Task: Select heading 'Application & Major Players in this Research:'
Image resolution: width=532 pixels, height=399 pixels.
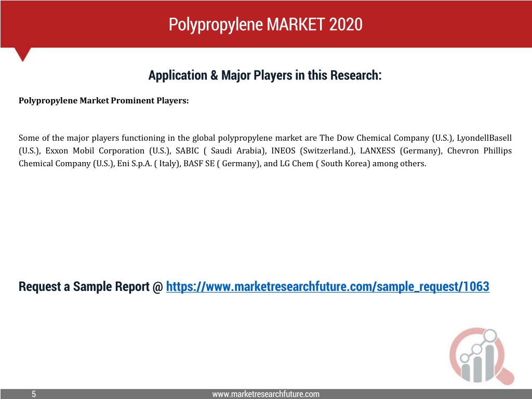Action: click(265, 75)
